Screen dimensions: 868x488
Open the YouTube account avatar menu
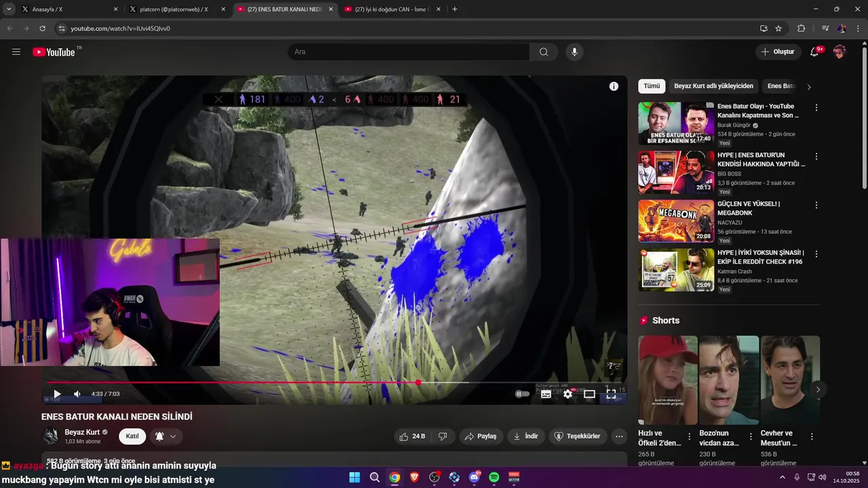pyautogui.click(x=840, y=52)
